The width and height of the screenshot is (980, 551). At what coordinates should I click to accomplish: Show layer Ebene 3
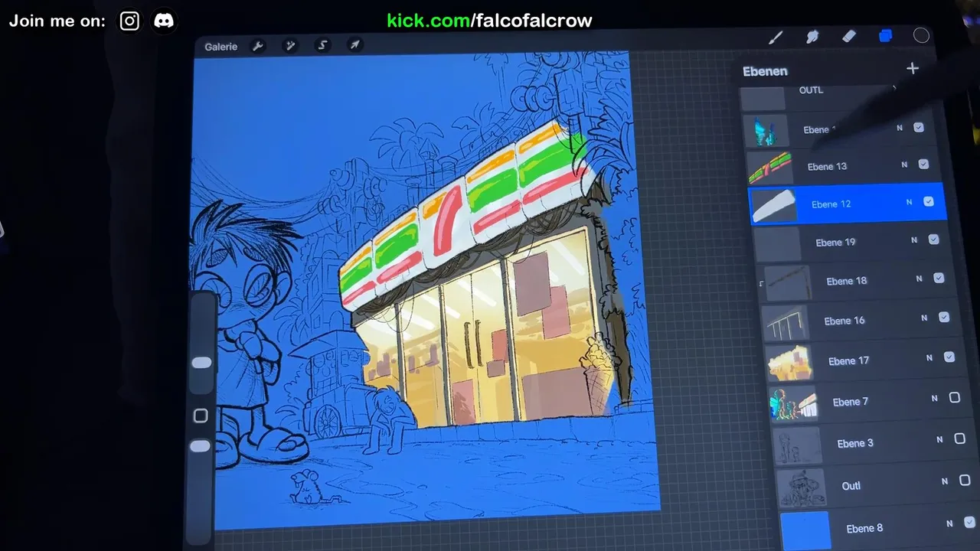[960, 439]
